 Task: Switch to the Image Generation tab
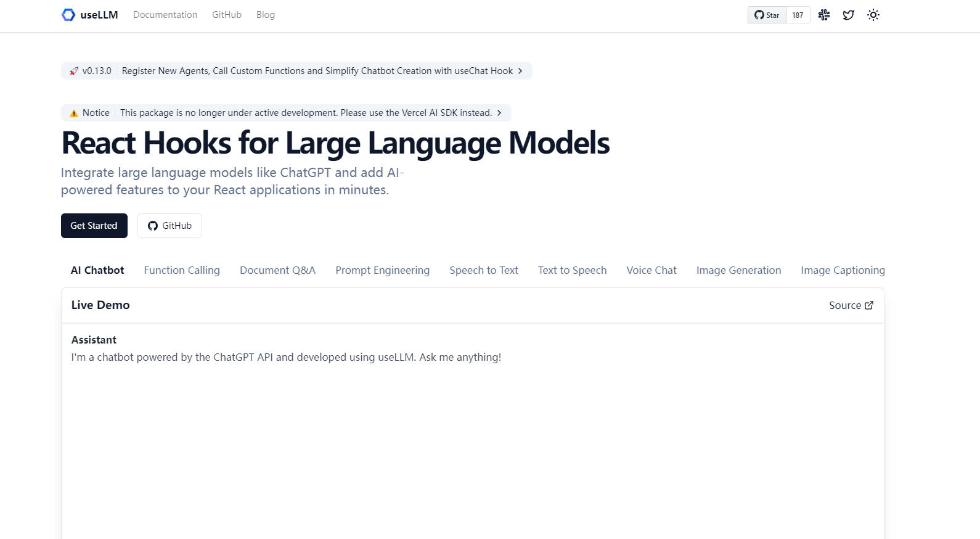739,270
